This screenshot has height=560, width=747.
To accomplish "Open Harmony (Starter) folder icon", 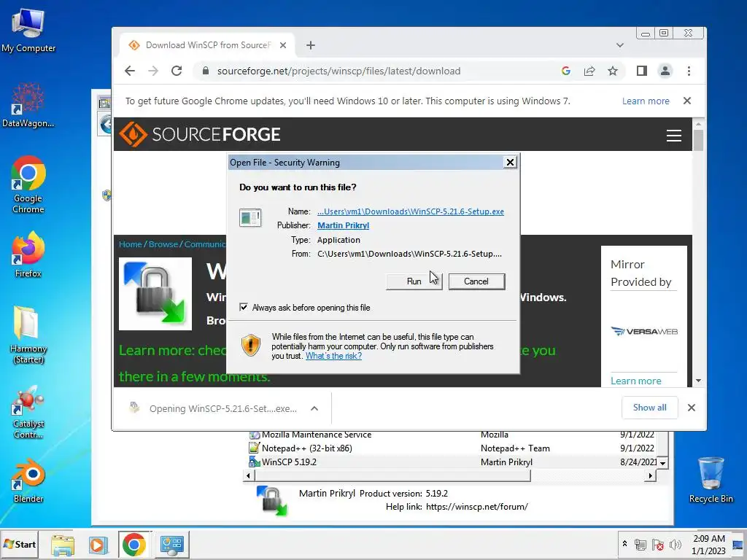I will pyautogui.click(x=28, y=335).
